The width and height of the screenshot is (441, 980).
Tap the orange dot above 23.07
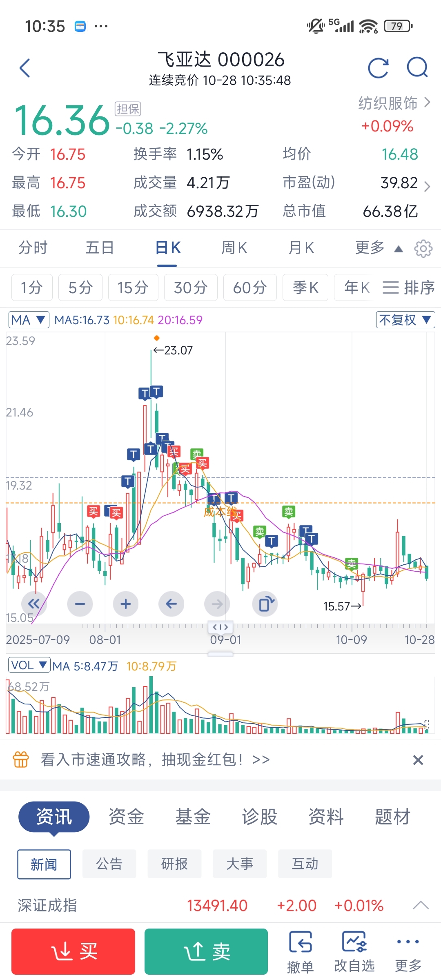click(156, 338)
